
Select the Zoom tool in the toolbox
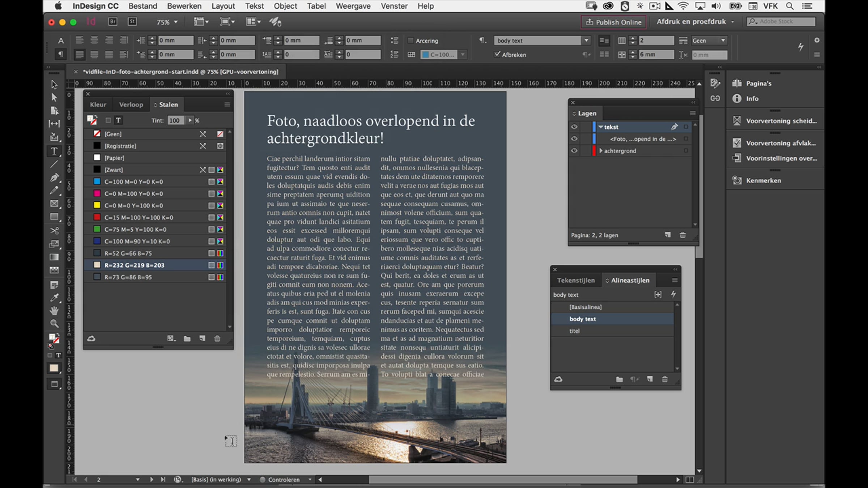pyautogui.click(x=54, y=324)
